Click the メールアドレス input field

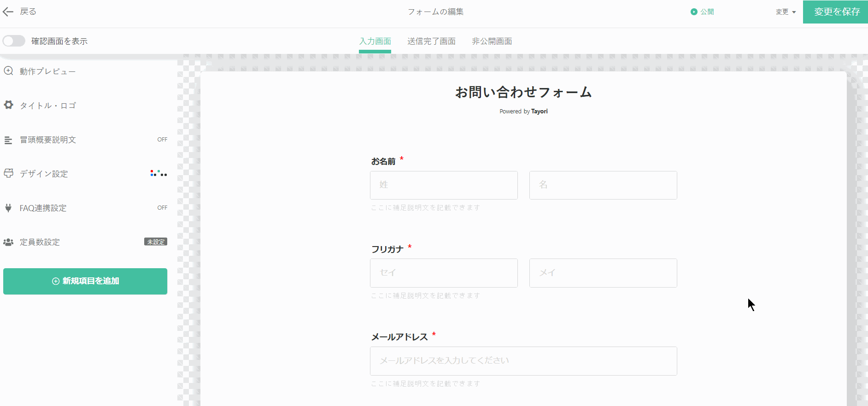[x=523, y=361]
